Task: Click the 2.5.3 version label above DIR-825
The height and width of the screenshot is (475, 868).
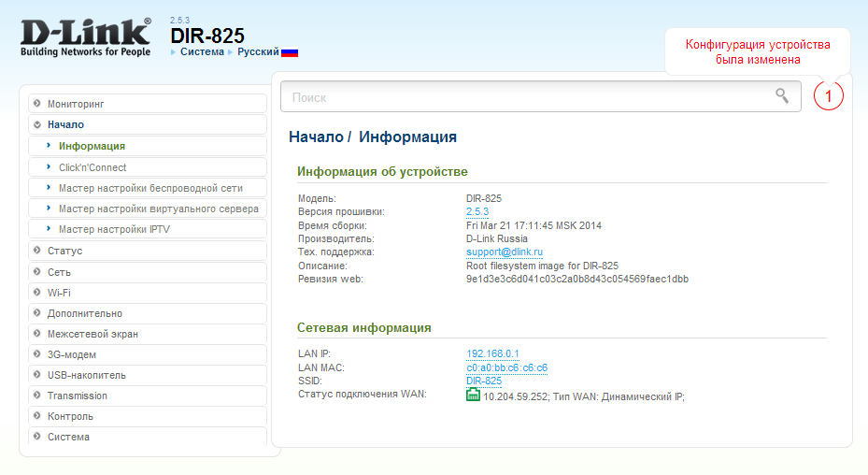Action: click(x=179, y=21)
